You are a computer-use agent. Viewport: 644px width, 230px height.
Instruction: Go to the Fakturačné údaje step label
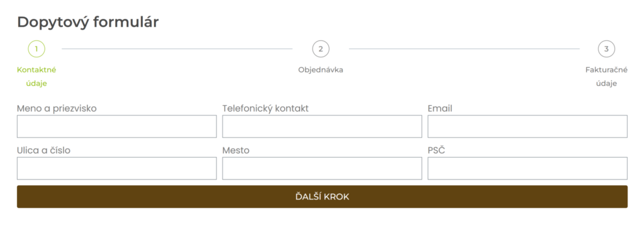[x=606, y=76]
